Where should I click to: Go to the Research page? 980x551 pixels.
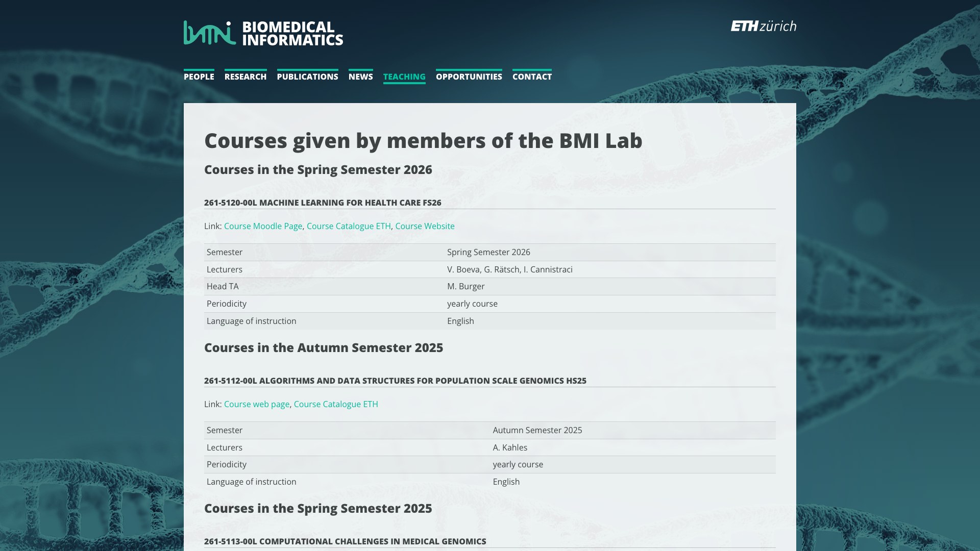(246, 77)
